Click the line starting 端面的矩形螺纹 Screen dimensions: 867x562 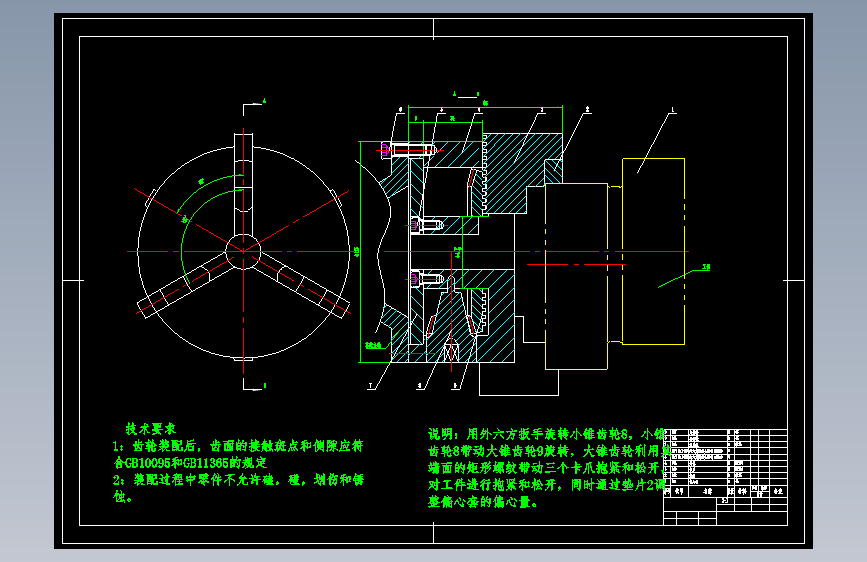545,468
